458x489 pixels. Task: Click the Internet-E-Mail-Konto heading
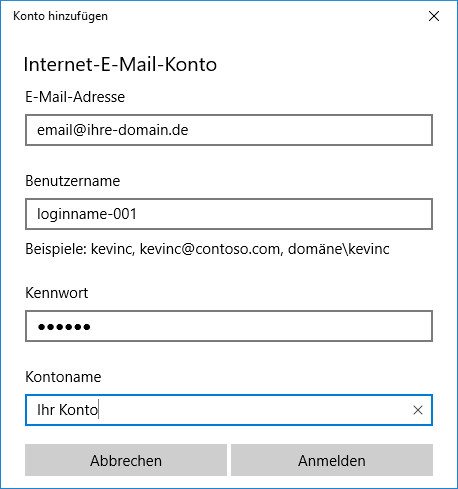(120, 64)
